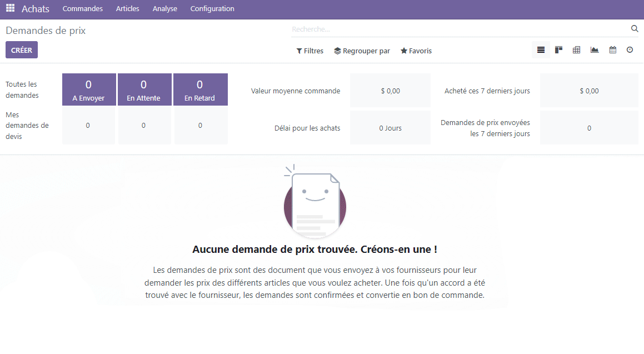Switch to graph view

click(595, 50)
